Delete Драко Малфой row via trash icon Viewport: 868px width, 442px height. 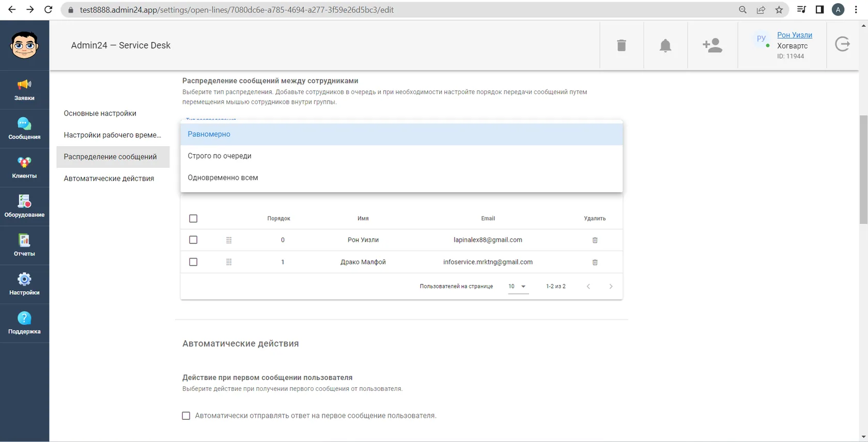pos(595,262)
